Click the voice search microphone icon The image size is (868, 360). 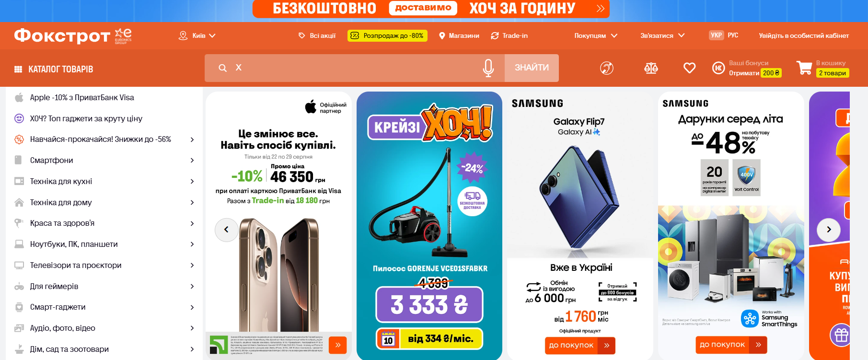(x=488, y=68)
